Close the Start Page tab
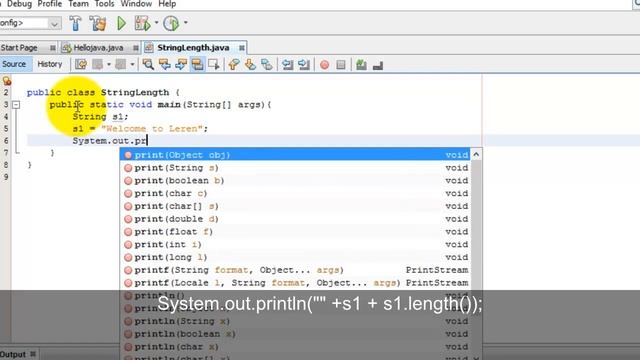This screenshot has height=360, width=640. pyautogui.click(x=53, y=48)
